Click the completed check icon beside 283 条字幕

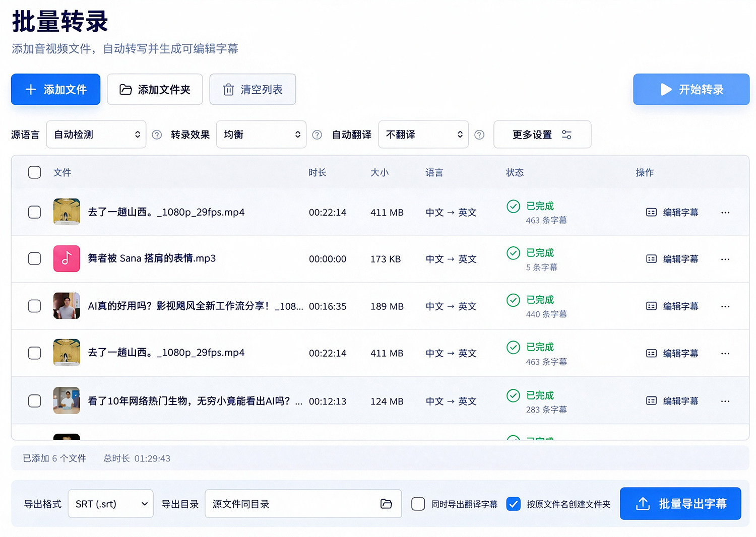[x=513, y=395]
